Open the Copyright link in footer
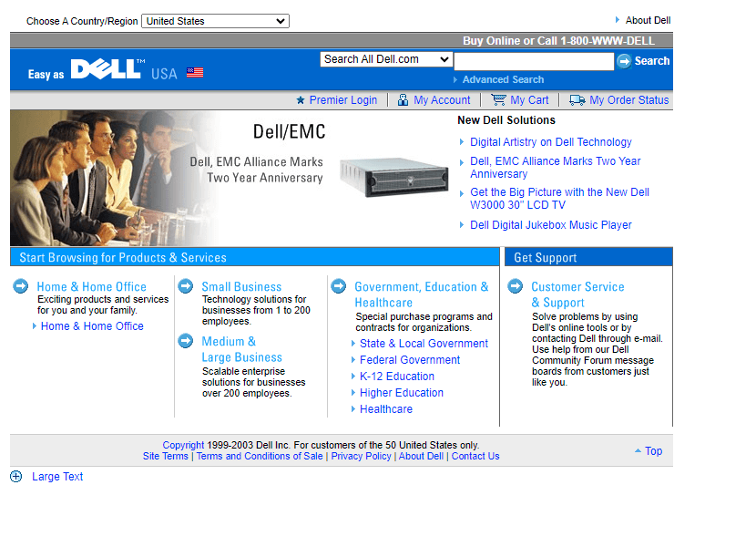 (183, 445)
